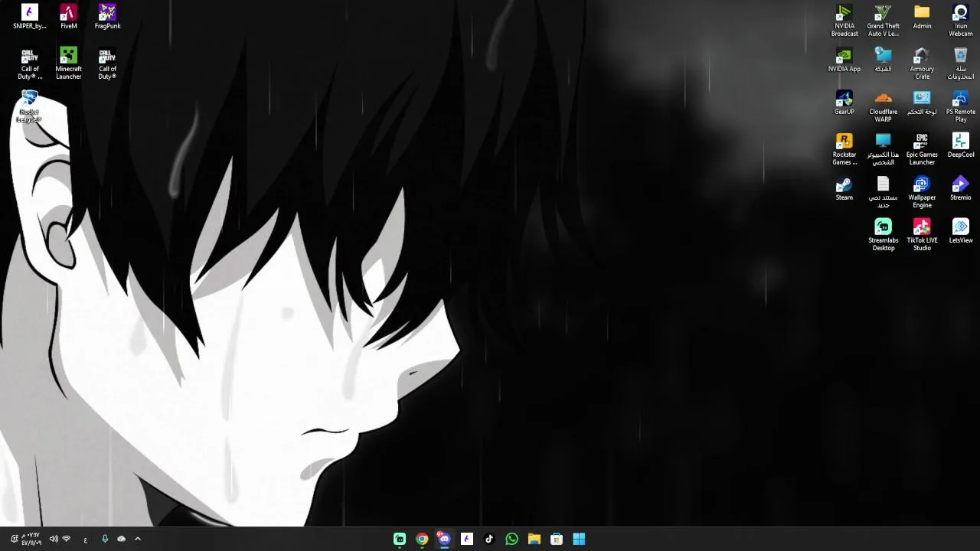Open the volume speaker tray icon
Viewport: 980px width, 551px height.
(x=54, y=539)
